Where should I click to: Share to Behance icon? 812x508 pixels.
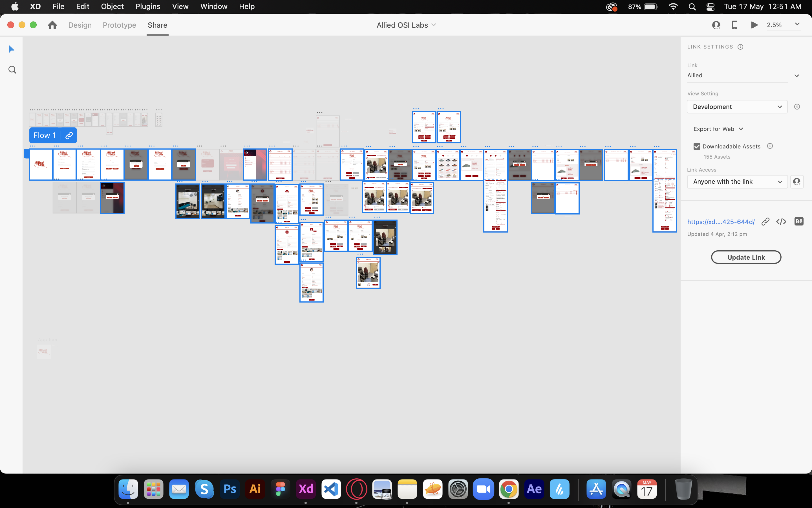[x=799, y=222]
